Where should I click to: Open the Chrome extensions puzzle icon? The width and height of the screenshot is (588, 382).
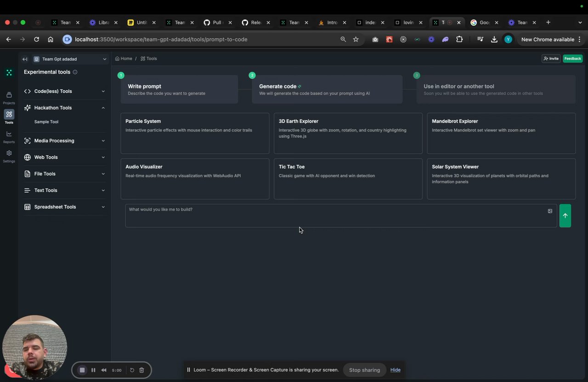459,40
